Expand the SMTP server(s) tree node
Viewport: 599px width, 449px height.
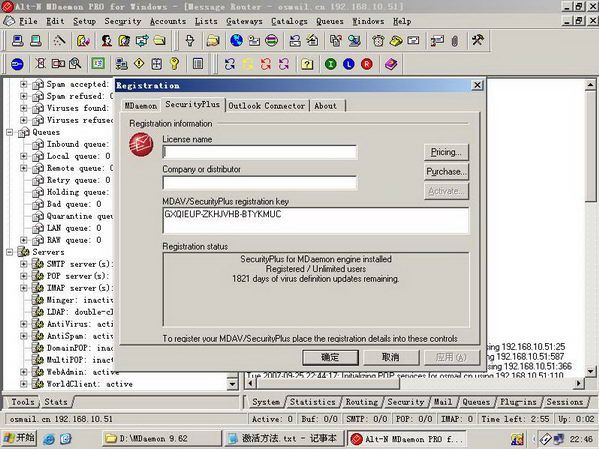tap(24, 264)
